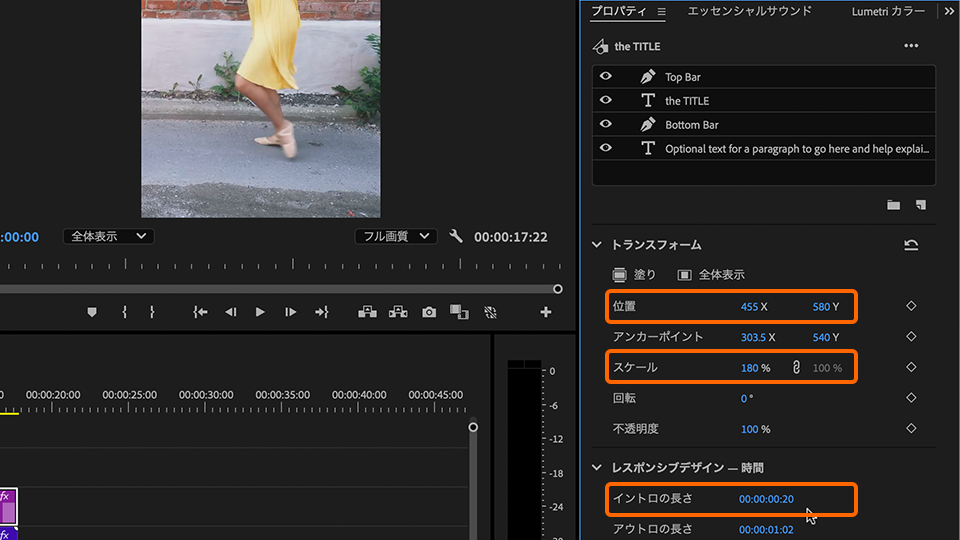Open the フル画質 playback resolution dropdown

(396, 236)
